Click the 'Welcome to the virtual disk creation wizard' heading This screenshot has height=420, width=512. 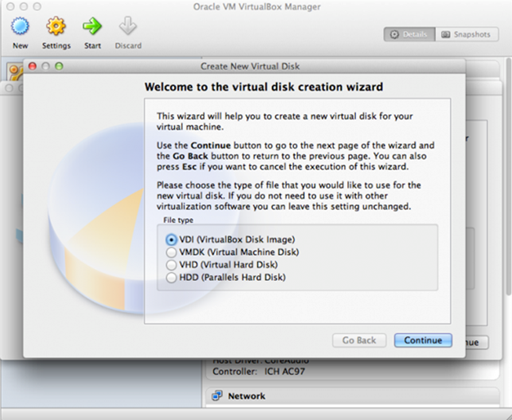pyautogui.click(x=264, y=87)
